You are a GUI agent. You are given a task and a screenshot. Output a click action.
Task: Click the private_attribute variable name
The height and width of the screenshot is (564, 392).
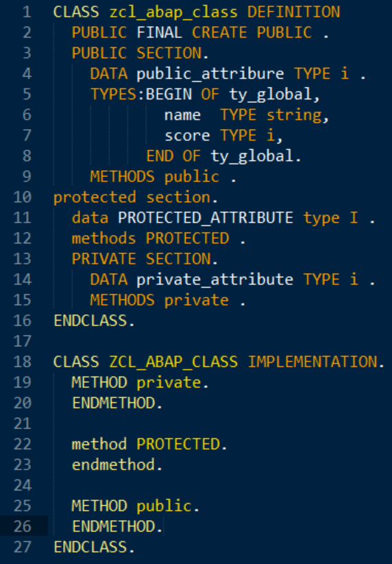click(x=215, y=280)
